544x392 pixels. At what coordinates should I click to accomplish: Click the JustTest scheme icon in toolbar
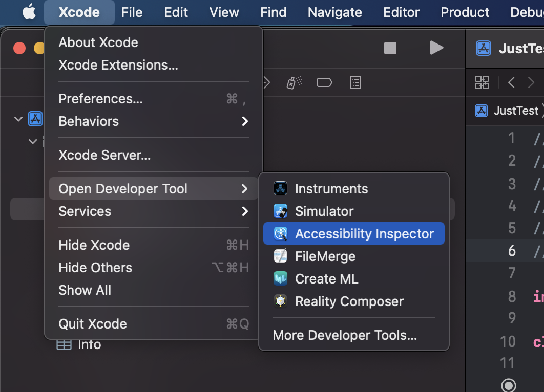point(483,48)
